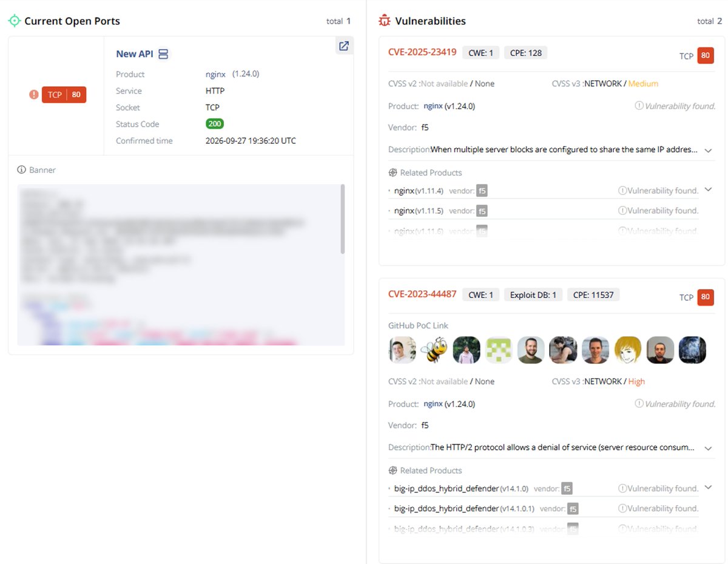This screenshot has width=728, height=564.
Task: Click the info icon on nginx v1.11.5 row
Action: tap(622, 211)
